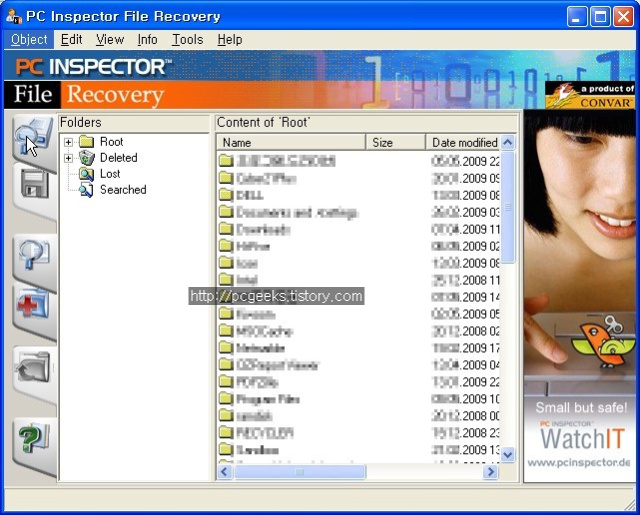Image resolution: width=640 pixels, height=515 pixels.
Task: Click the Find magnifier icon in sidebar
Action: [x=34, y=254]
